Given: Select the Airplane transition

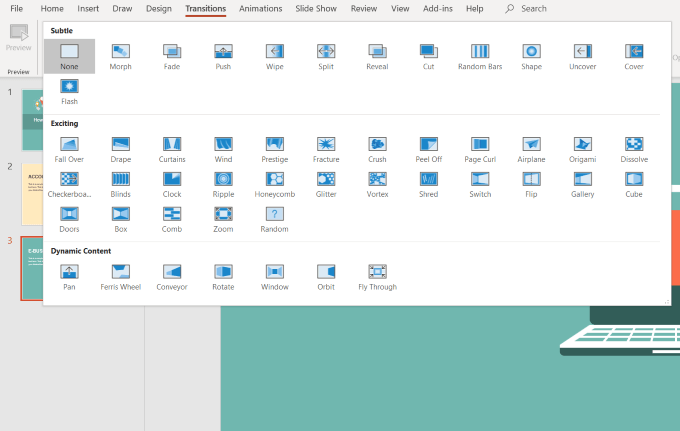Looking at the screenshot, I should coord(531,149).
